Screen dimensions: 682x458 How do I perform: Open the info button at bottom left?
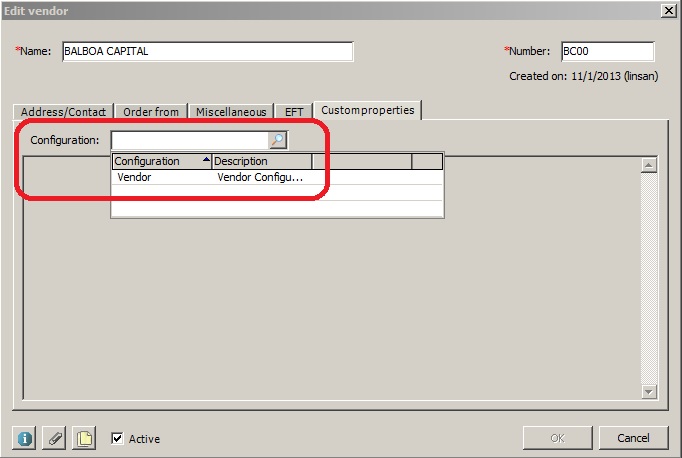24,438
